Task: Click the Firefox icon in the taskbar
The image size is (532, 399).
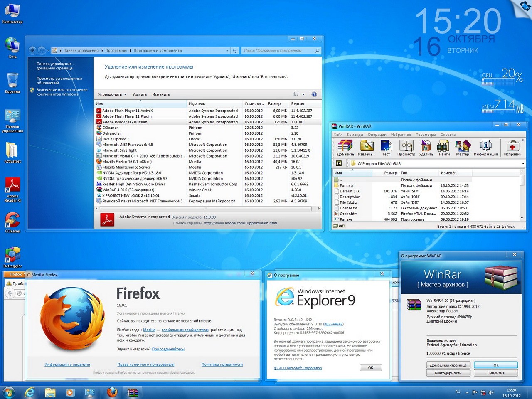Action: 112,392
